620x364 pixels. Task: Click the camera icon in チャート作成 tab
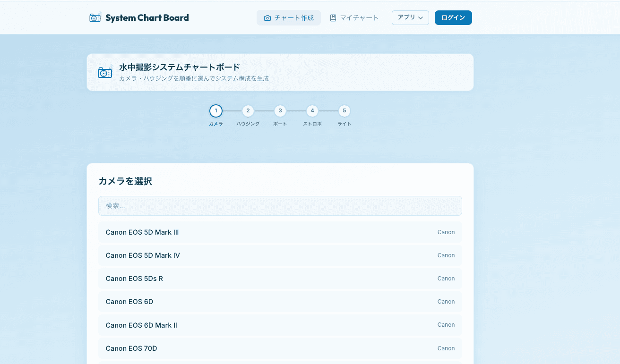[x=267, y=18]
